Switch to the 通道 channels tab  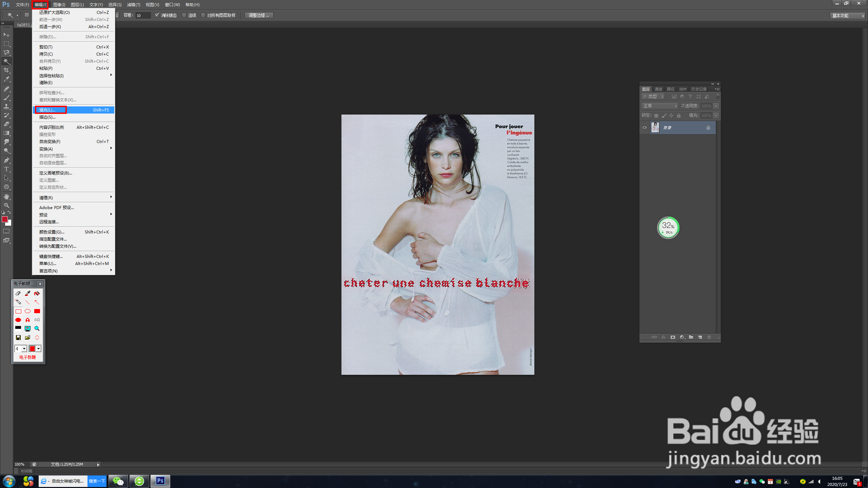click(x=658, y=89)
